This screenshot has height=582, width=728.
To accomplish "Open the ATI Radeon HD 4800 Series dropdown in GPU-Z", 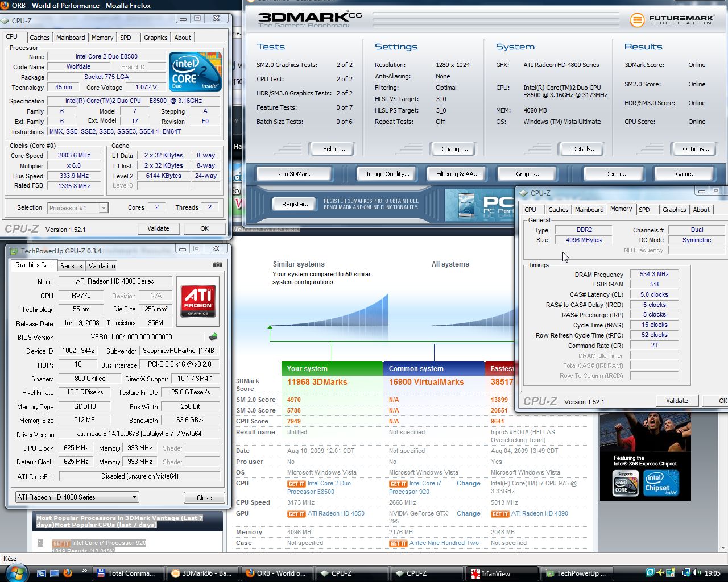I will click(x=77, y=497).
